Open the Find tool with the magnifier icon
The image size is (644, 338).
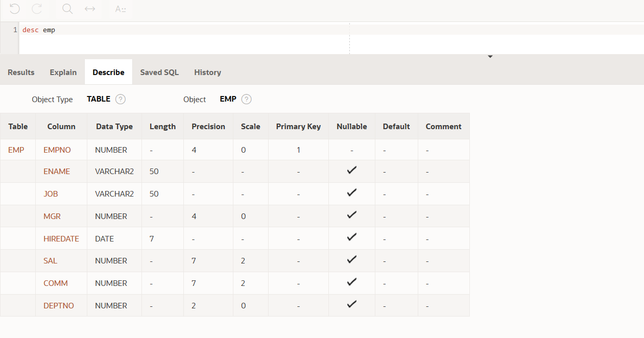(x=67, y=9)
